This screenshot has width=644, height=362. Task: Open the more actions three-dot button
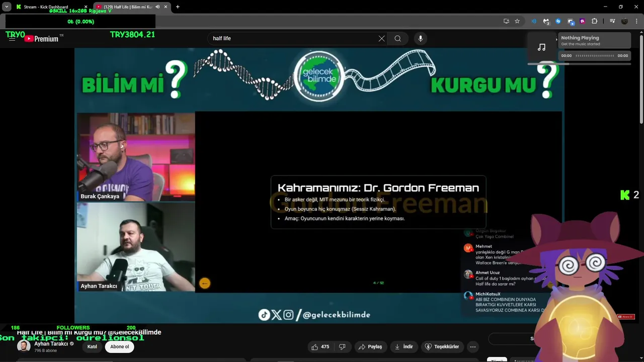tap(472, 346)
